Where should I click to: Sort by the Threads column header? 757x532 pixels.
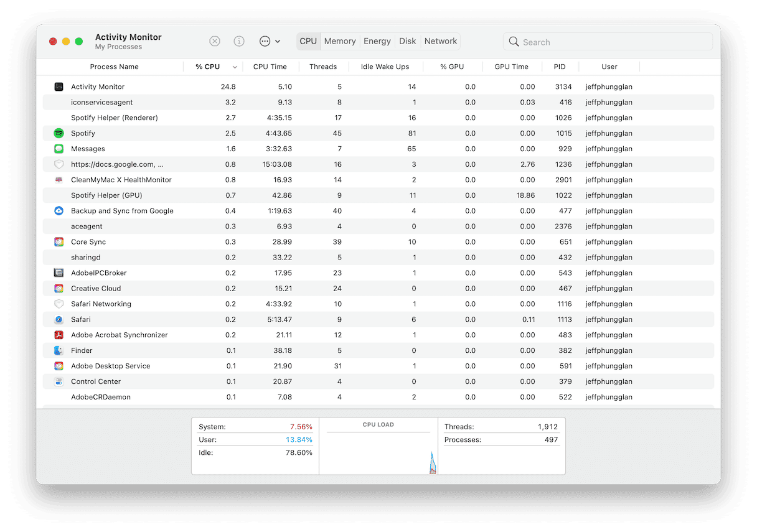pos(323,67)
